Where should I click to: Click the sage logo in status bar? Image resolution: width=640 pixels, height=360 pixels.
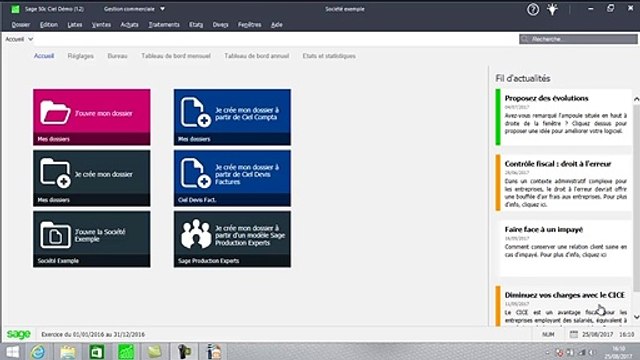18,334
